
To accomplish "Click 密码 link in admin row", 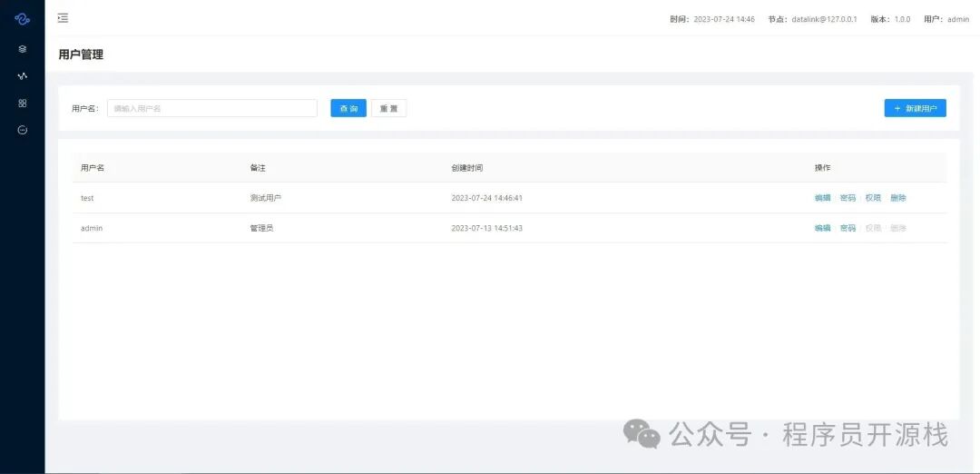I will click(848, 228).
